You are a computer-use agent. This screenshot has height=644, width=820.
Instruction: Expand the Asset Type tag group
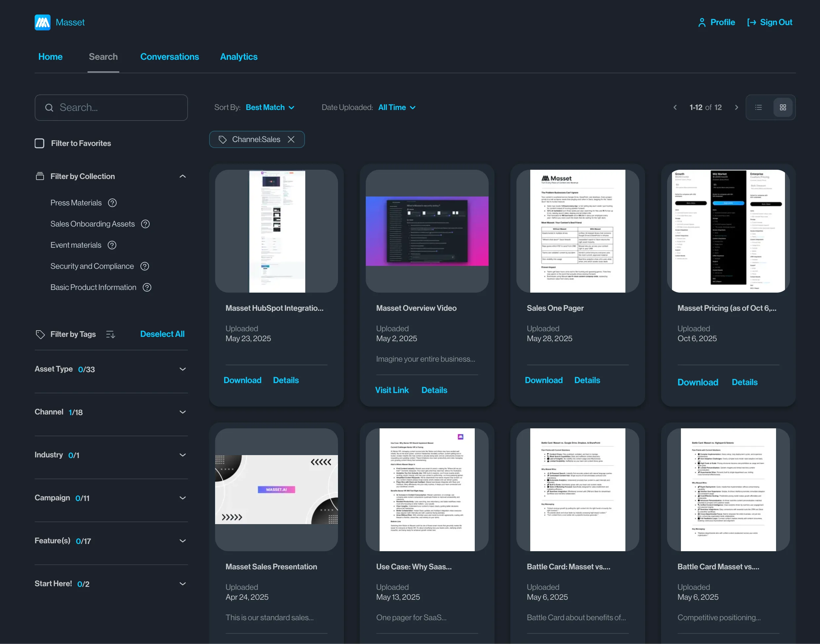coord(183,369)
